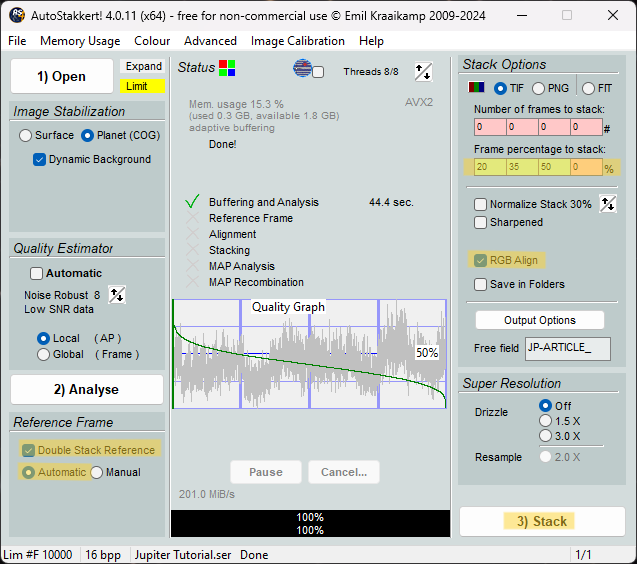The image size is (637, 564).
Task: Click the last number of frames field
Action: [586, 127]
